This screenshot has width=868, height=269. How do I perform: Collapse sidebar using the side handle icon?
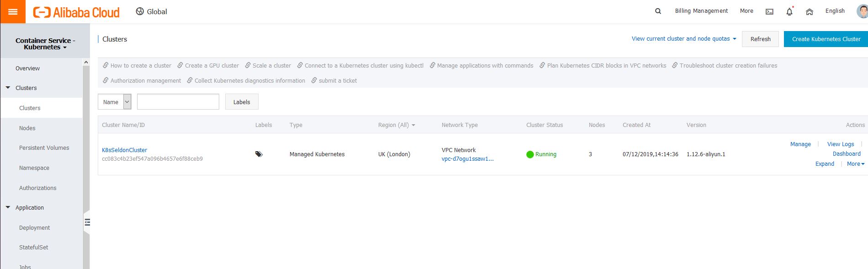[87, 222]
